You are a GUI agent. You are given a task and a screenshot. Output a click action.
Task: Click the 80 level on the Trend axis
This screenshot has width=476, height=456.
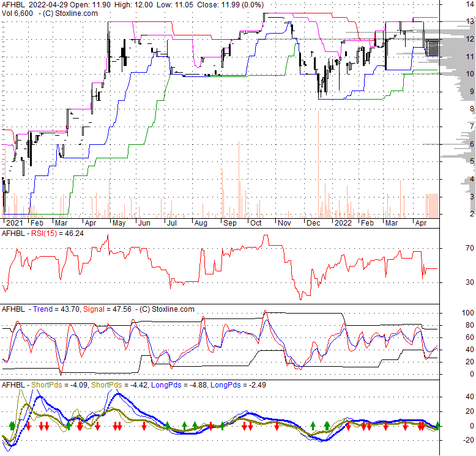[470, 325]
